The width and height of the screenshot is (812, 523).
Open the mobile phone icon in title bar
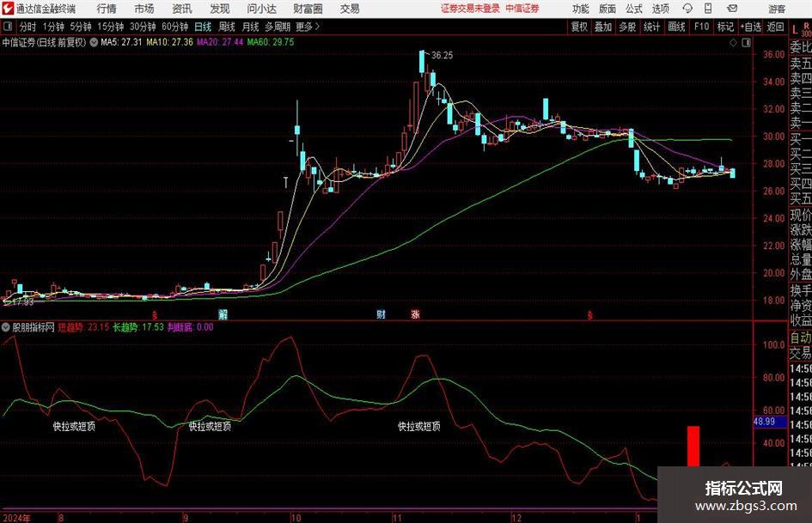tap(708, 9)
